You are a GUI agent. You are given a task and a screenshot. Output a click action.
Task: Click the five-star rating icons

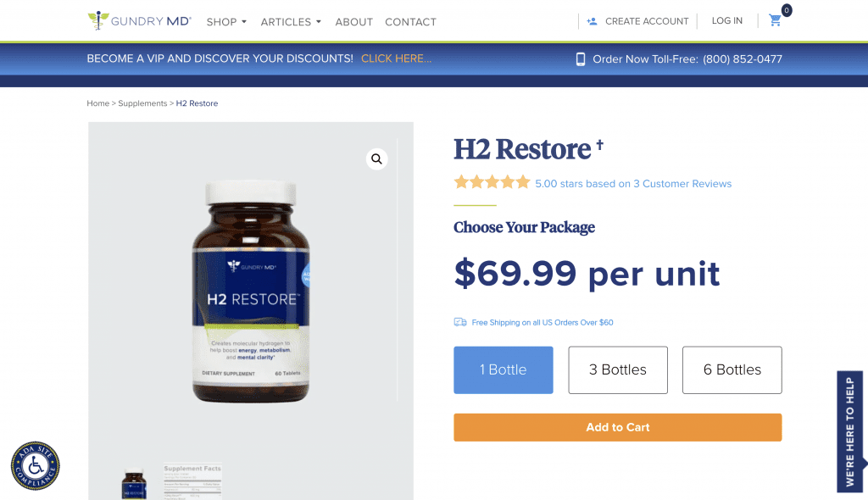coord(492,182)
